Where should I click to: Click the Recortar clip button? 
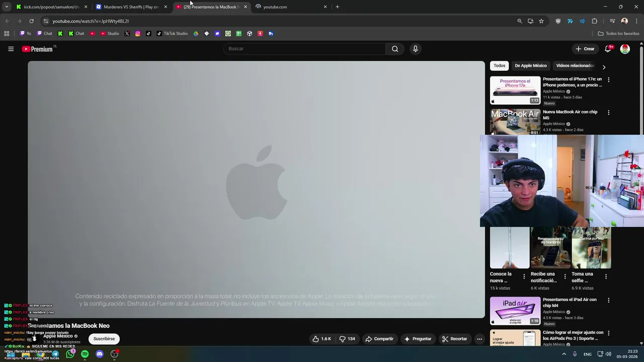455,339
